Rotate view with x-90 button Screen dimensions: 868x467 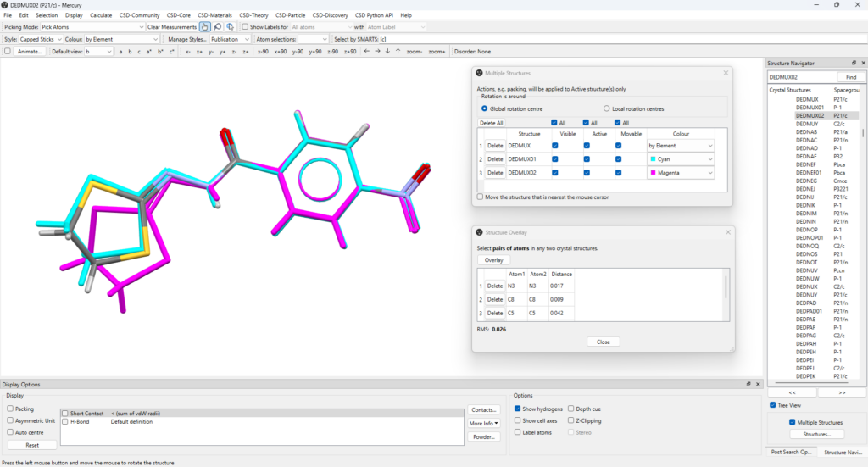click(263, 52)
